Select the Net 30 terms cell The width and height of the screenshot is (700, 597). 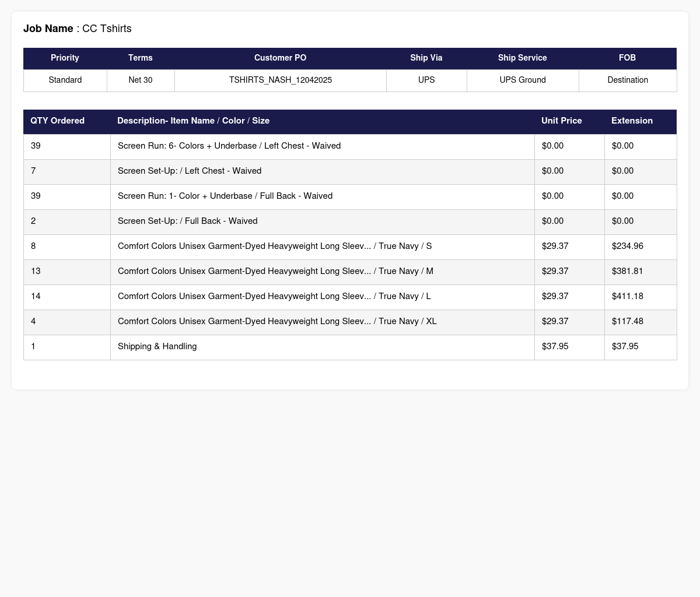coord(141,80)
